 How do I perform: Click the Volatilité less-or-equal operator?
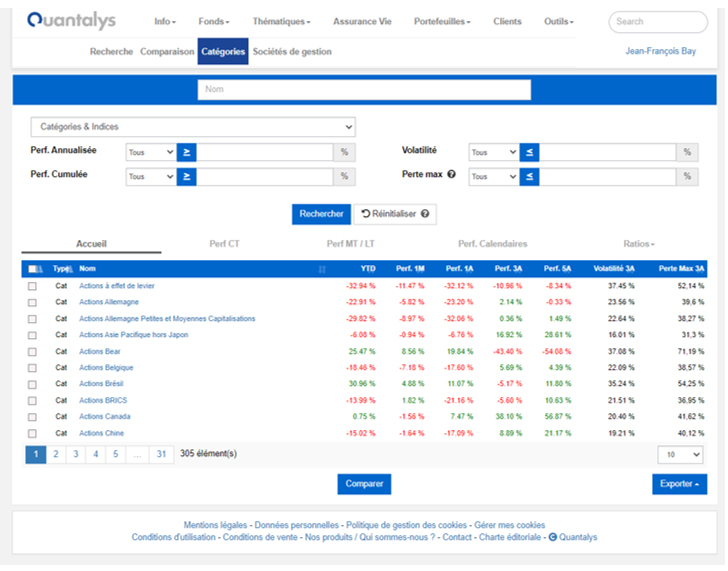pyautogui.click(x=529, y=152)
